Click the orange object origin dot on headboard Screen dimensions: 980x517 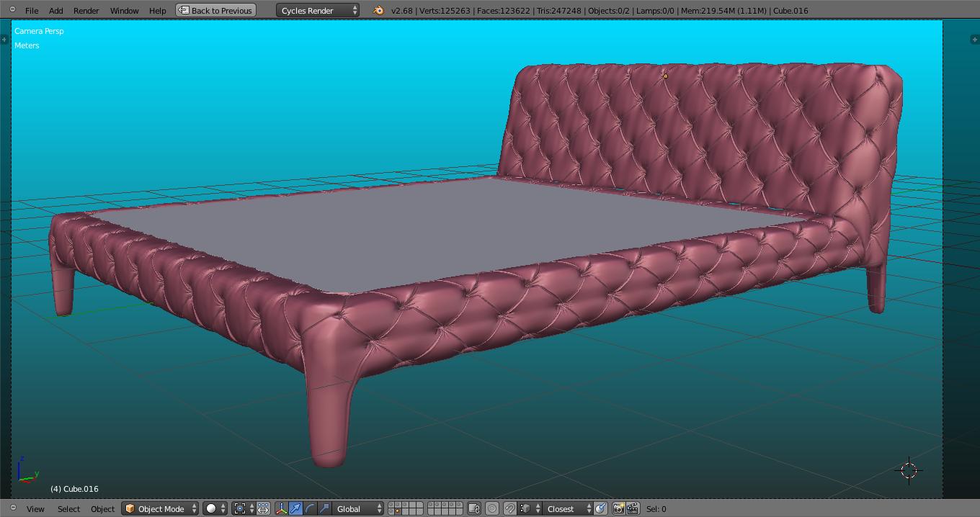tap(665, 76)
